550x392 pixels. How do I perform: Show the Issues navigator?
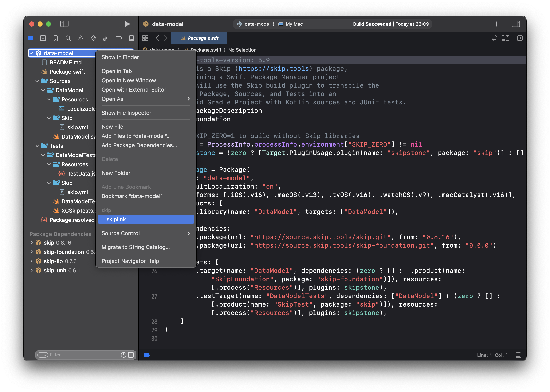point(81,38)
